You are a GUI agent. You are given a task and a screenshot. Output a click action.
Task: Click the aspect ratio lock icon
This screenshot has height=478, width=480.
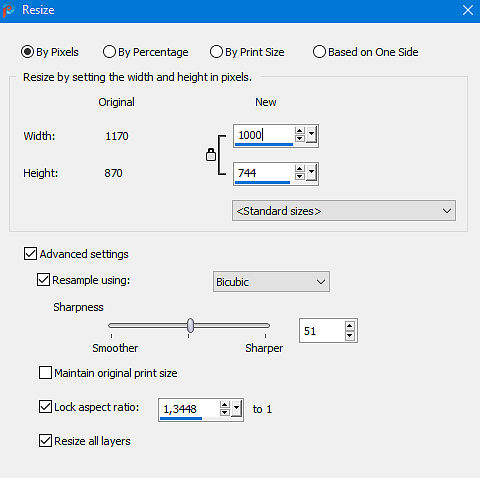[x=211, y=155]
